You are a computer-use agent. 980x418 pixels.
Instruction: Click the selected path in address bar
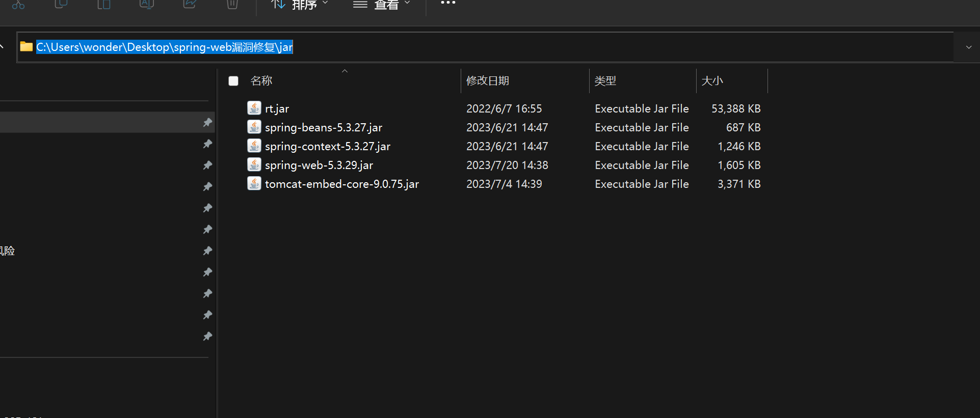(165, 47)
